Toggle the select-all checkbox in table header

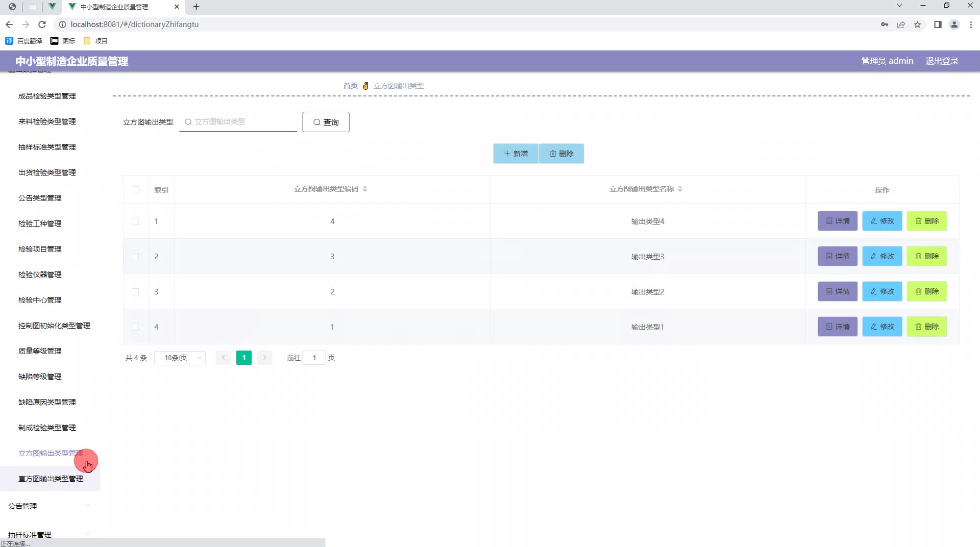pyautogui.click(x=136, y=190)
